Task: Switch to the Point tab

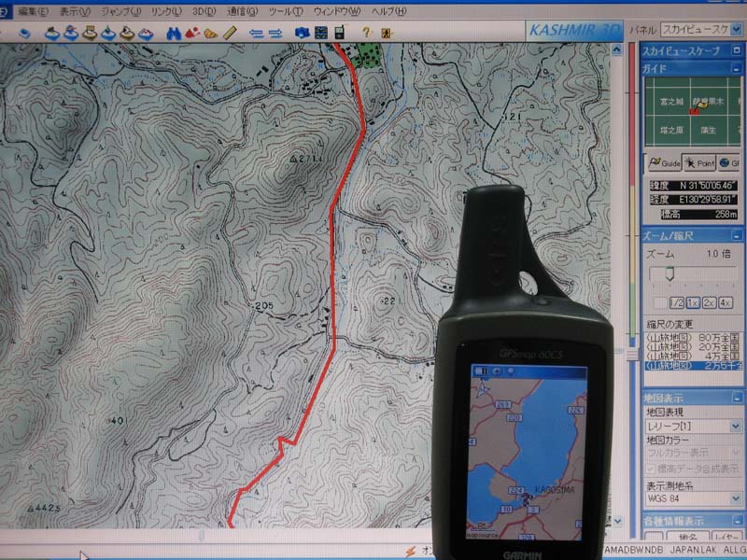Action: pyautogui.click(x=698, y=162)
